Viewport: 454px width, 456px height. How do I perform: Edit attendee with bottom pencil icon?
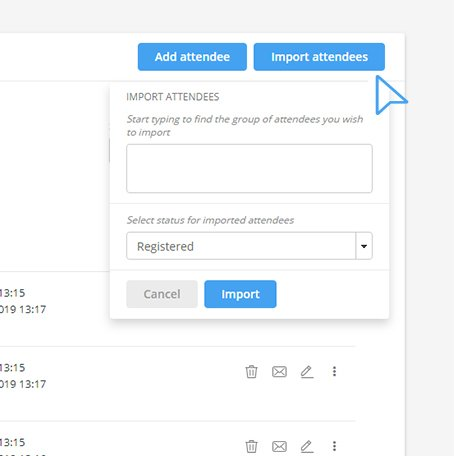(x=307, y=446)
